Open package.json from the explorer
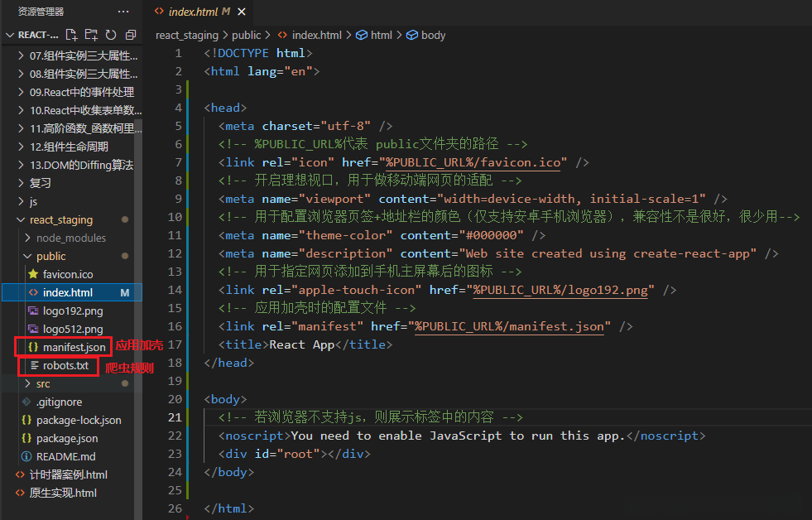Screen dimensions: 812x520 pos(67,438)
